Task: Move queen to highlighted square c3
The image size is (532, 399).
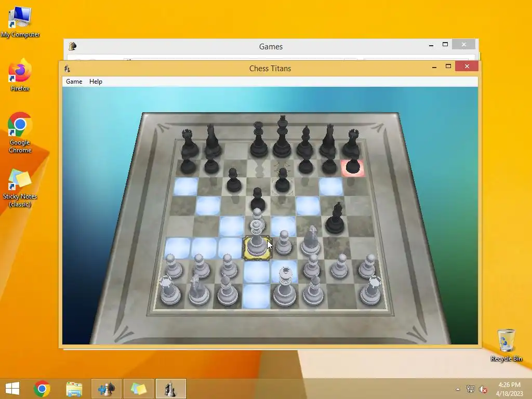Action: pyautogui.click(x=230, y=248)
